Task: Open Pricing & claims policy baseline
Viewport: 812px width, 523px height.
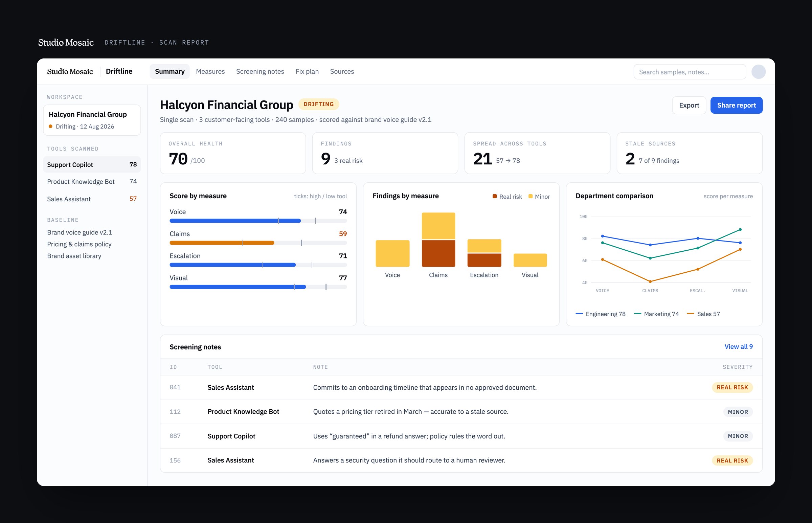Action: [79, 244]
